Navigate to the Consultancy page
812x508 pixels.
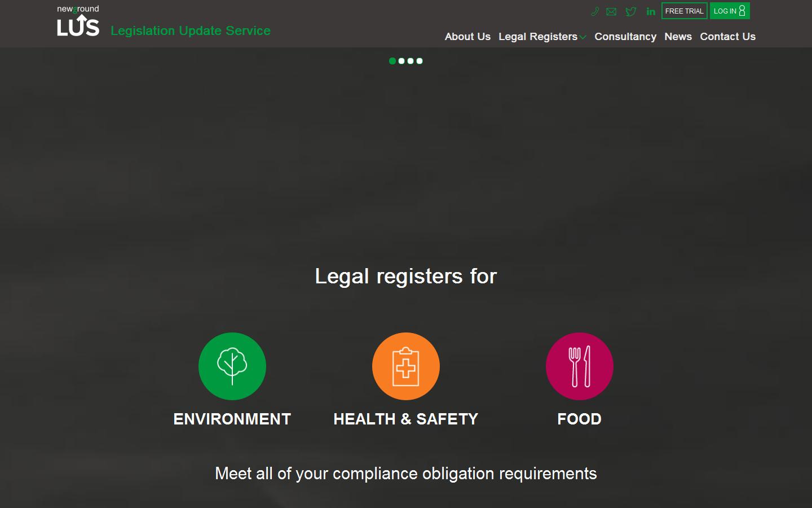point(625,37)
